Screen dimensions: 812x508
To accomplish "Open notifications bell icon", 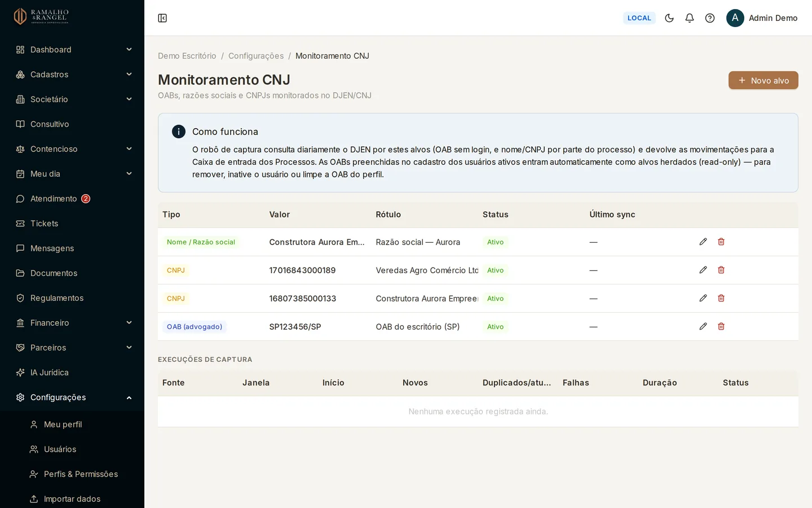I will click(x=690, y=18).
